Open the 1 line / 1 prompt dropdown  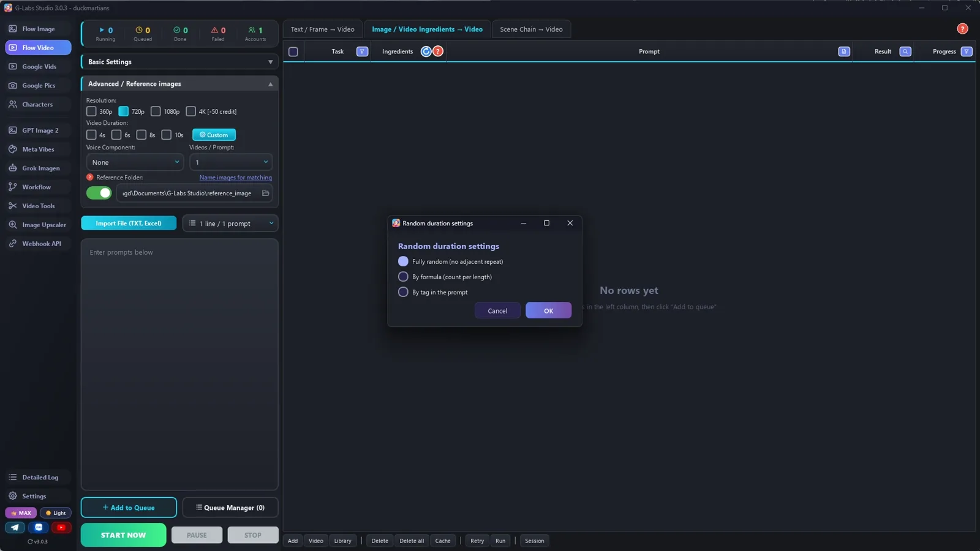point(230,223)
